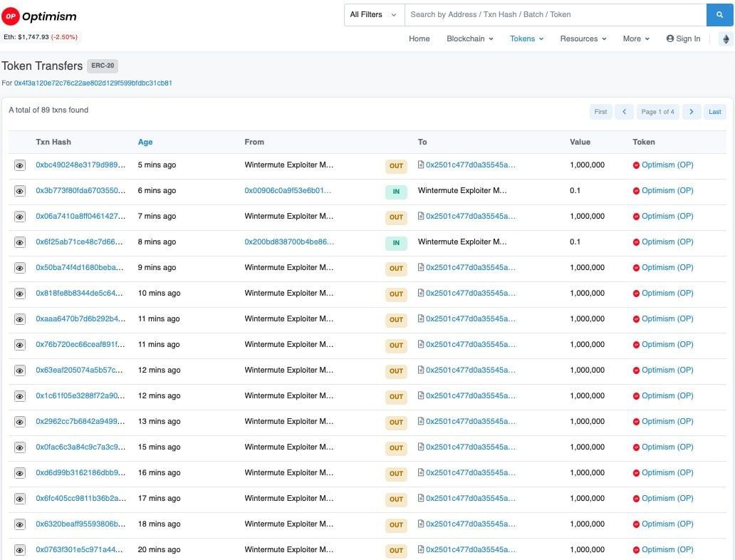The image size is (735, 560).
Task: Click the Optimism logo in the header
Action: coord(39,16)
